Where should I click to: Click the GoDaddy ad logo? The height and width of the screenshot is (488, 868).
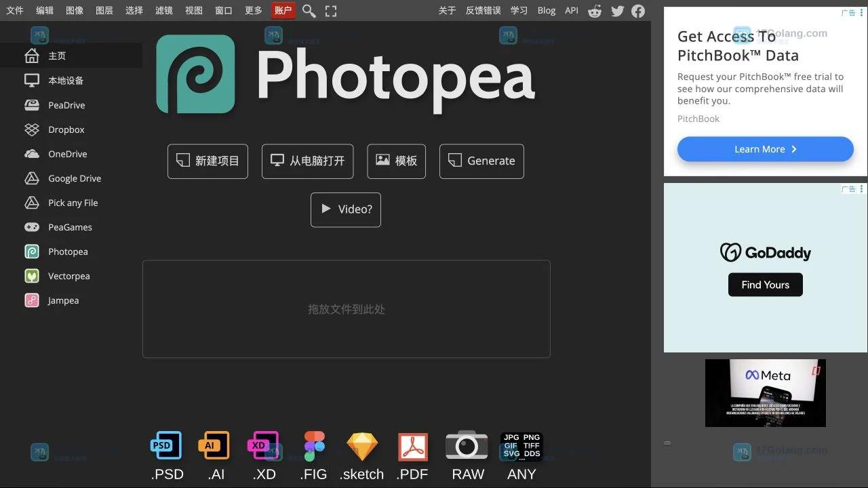pyautogui.click(x=766, y=253)
